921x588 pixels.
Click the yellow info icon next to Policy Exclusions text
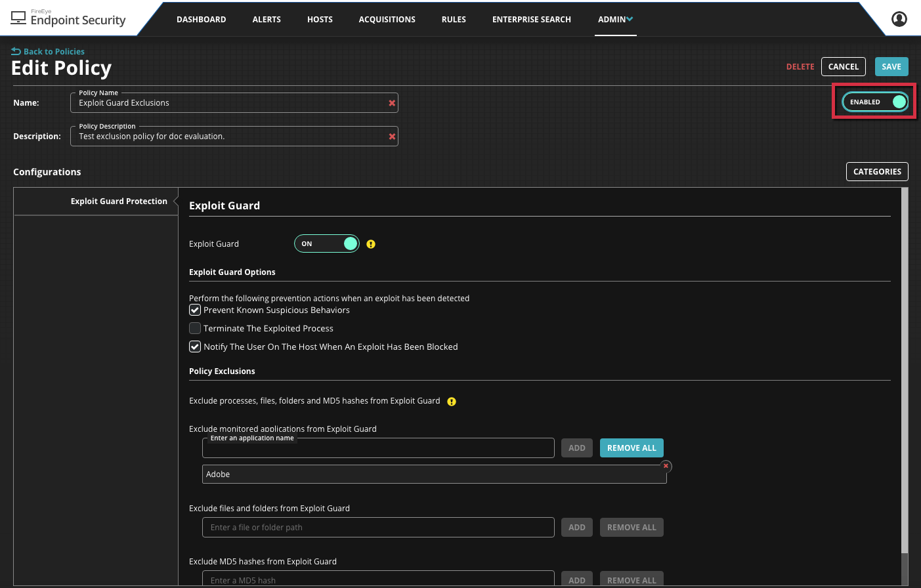(452, 402)
